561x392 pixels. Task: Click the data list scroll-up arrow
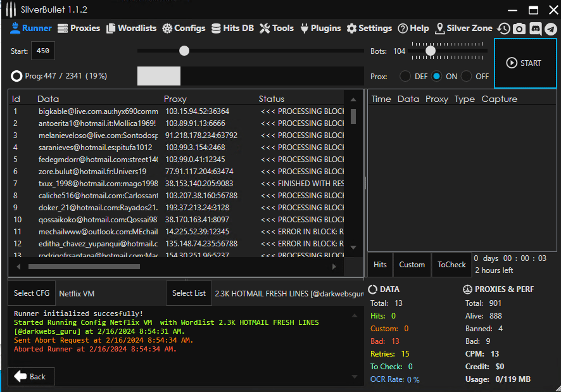click(353, 99)
